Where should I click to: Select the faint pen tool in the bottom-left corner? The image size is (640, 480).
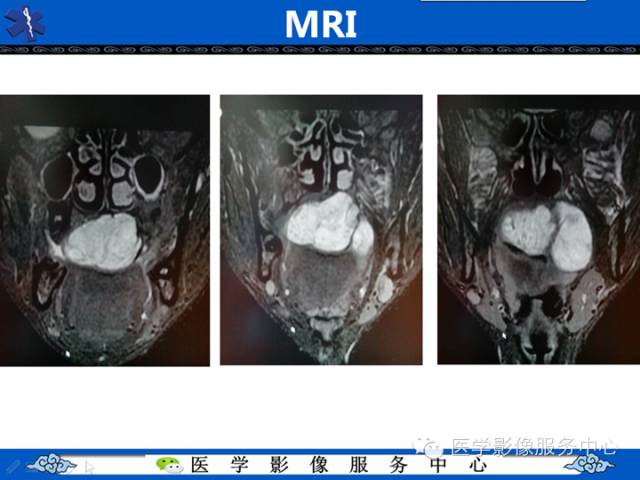[x=11, y=466]
